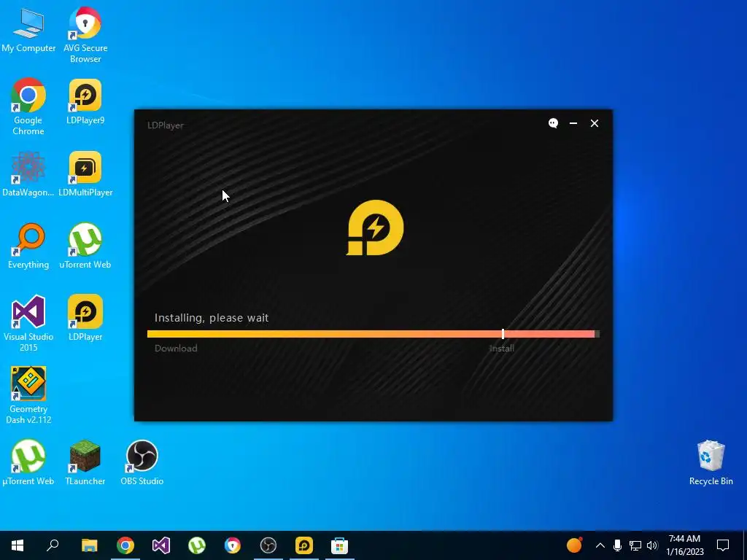Switch to OBS Studio in the taskbar

(268, 545)
